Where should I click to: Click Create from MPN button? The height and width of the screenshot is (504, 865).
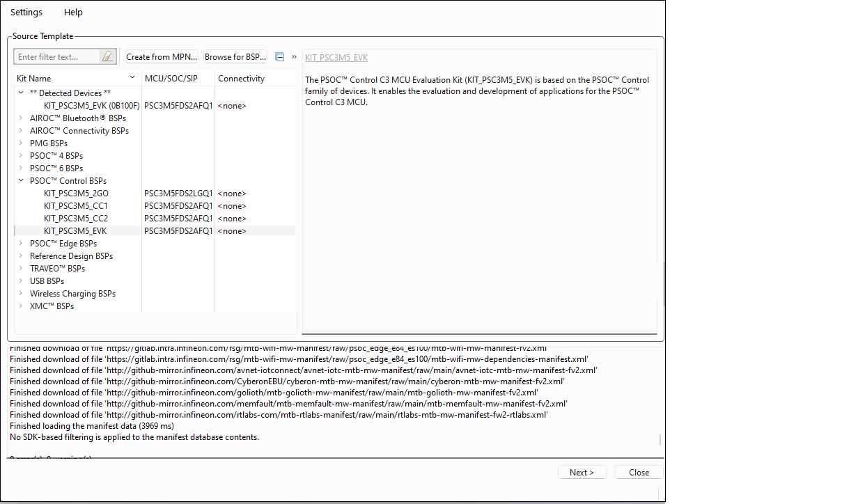162,57
